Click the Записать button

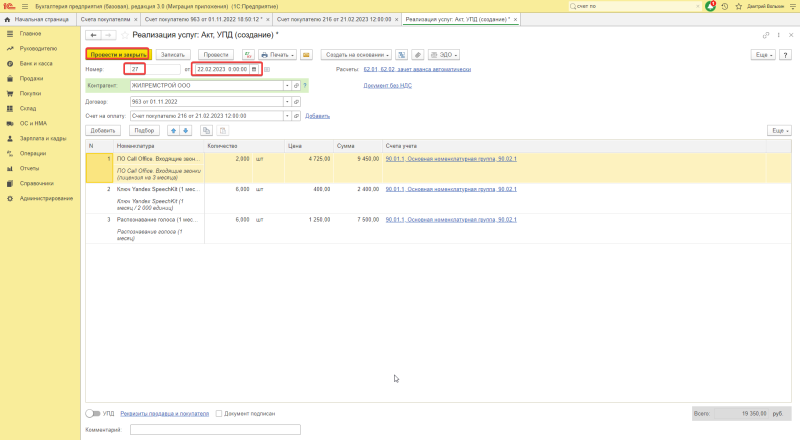[172, 55]
